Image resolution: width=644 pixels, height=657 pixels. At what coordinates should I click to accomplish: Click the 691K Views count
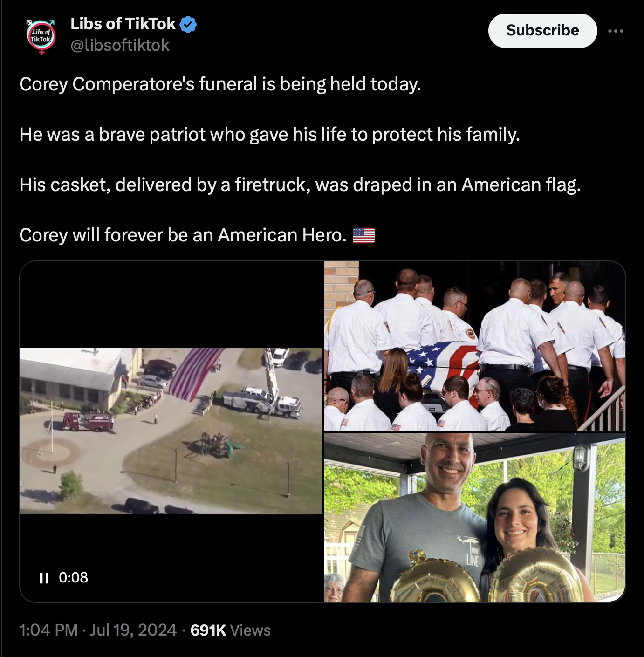[231, 630]
